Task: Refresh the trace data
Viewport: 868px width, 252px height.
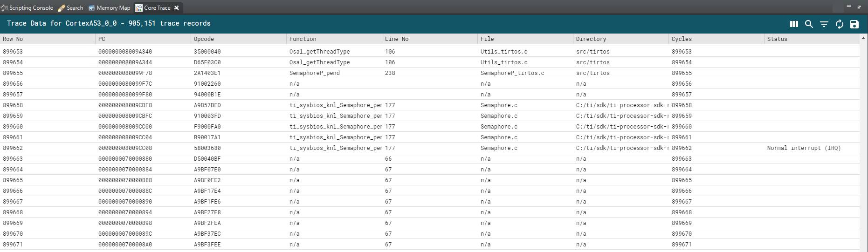Action: point(839,24)
